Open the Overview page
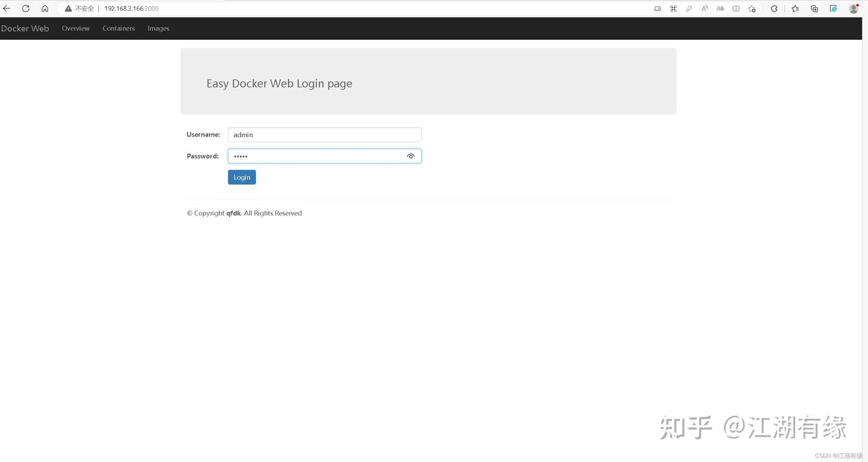 [75, 28]
